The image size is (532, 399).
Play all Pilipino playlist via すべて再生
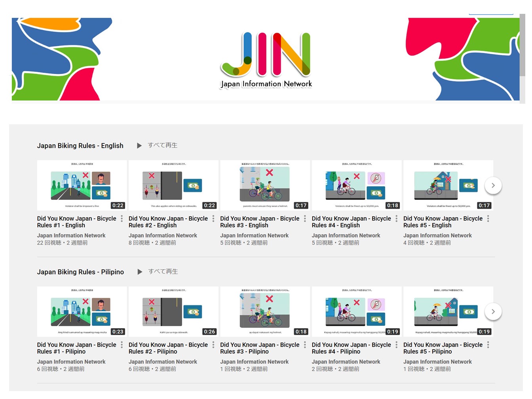pos(163,272)
